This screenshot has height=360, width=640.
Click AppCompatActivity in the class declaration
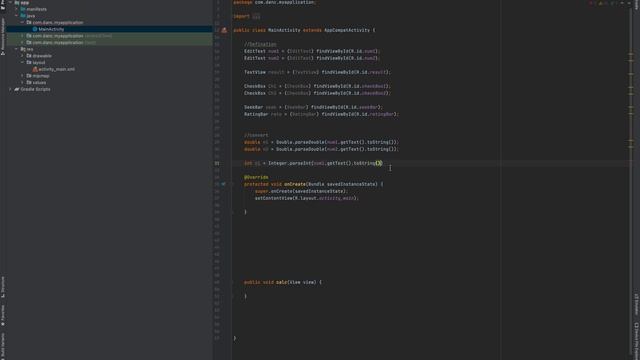347,30
